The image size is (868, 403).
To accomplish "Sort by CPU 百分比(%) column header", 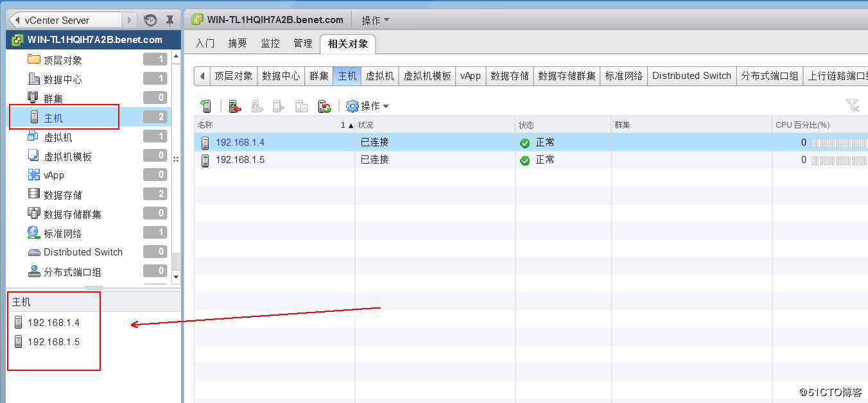I will pyautogui.click(x=820, y=124).
